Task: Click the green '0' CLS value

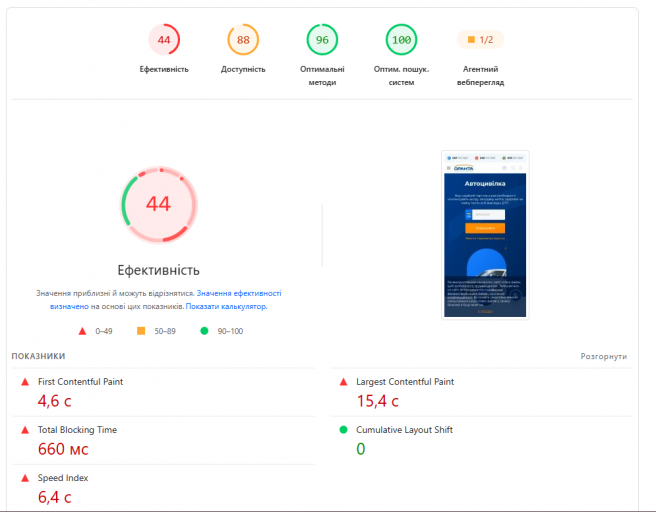Action: (x=361, y=449)
